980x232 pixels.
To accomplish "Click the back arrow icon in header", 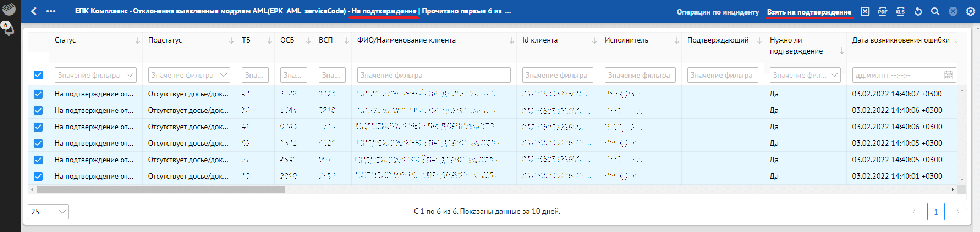I will coord(34,11).
